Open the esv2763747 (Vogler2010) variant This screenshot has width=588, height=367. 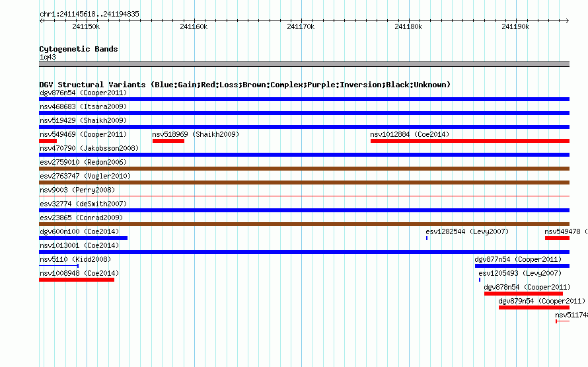click(85, 176)
